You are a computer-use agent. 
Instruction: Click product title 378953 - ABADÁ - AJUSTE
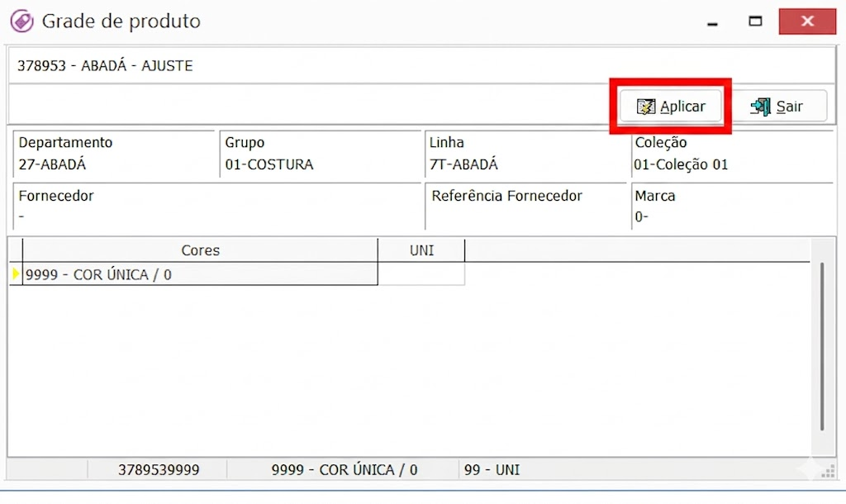[105, 66]
